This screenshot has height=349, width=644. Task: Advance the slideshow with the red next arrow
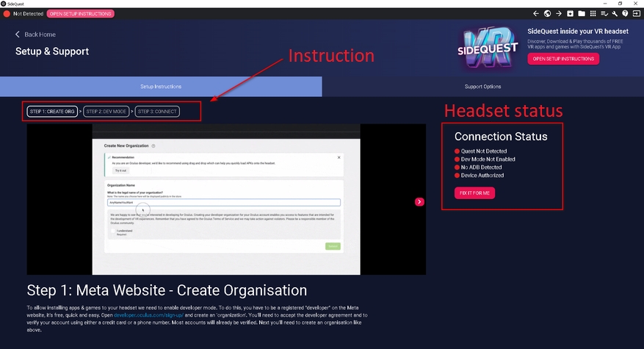419,201
